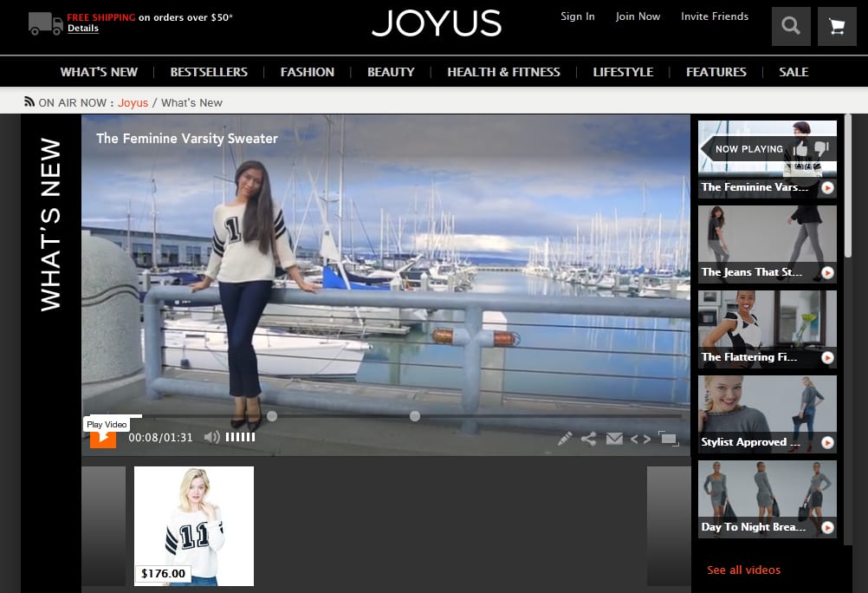Image resolution: width=868 pixels, height=593 pixels.
Task: Switch to the SALE section
Action: tap(794, 72)
